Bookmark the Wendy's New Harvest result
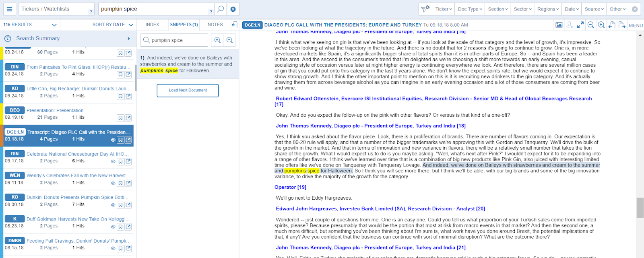This screenshot has width=644, height=258. pos(120,183)
